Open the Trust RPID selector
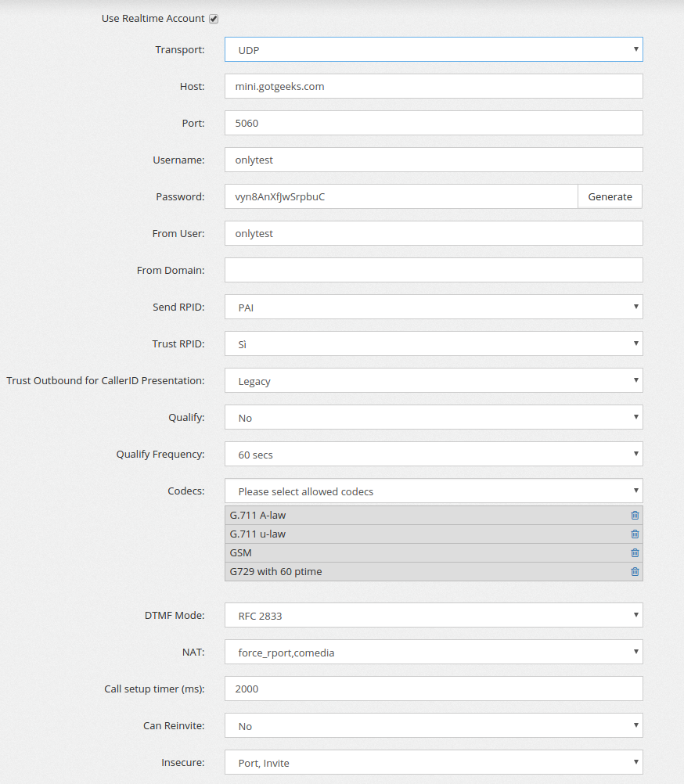This screenshot has height=784, width=684. [434, 344]
